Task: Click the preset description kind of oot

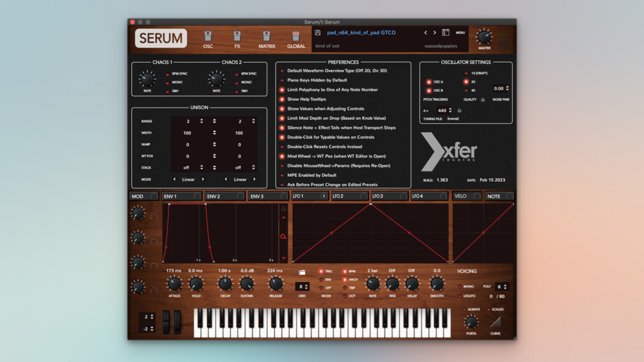Action: (327, 46)
